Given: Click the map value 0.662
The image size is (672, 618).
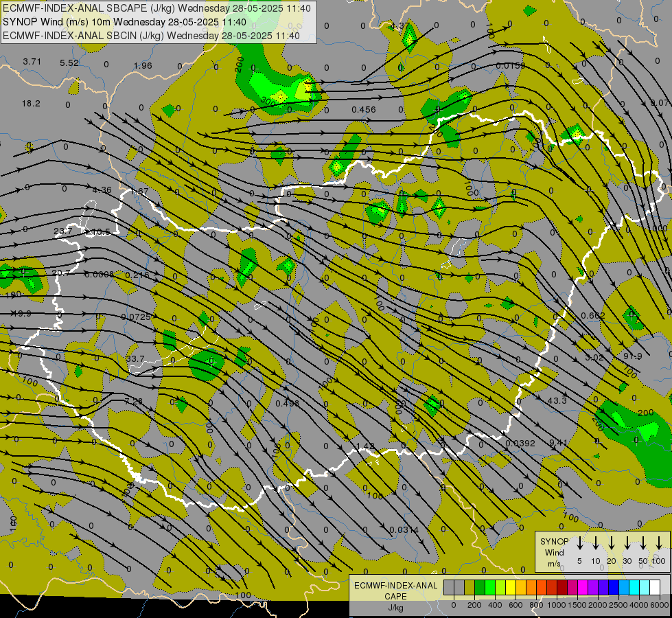Looking at the screenshot, I should click(593, 316).
